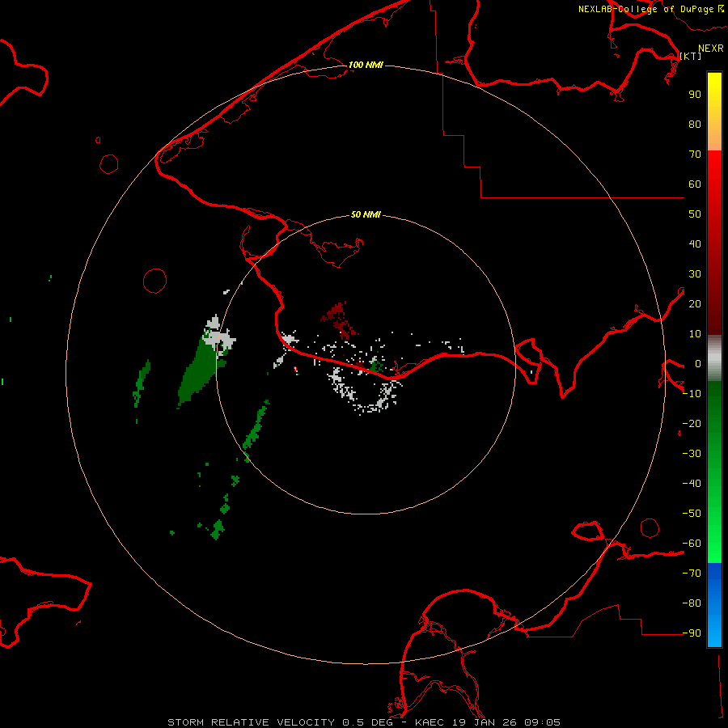Click the -10 scale value
This screenshot has width=728, height=728.
(x=692, y=394)
